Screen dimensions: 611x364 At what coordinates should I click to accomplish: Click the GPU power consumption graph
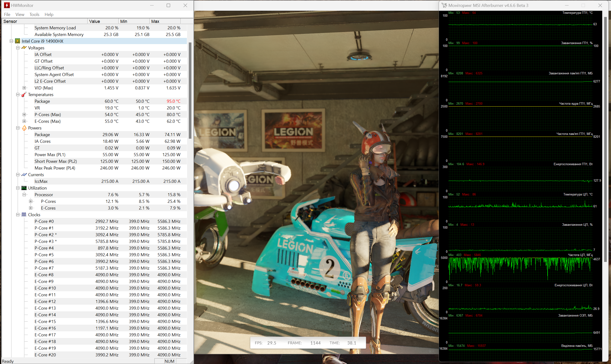coord(520,179)
